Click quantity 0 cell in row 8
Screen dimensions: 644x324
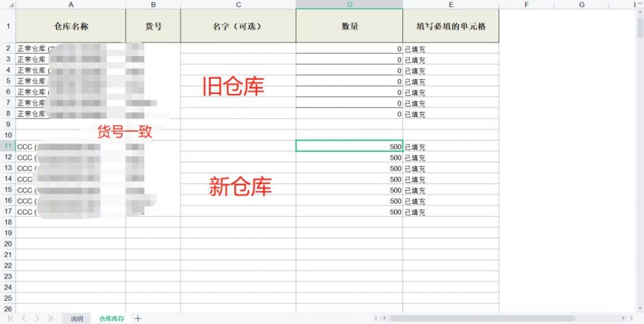point(350,114)
